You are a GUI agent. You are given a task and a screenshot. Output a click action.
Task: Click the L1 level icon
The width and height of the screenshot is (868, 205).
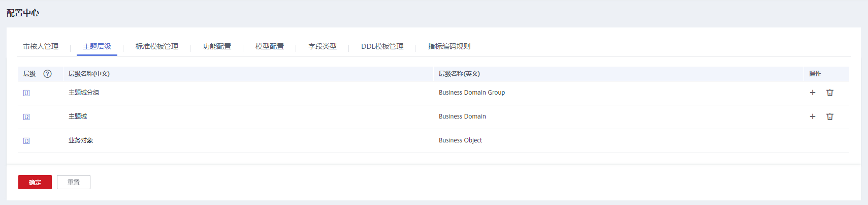tap(26, 93)
